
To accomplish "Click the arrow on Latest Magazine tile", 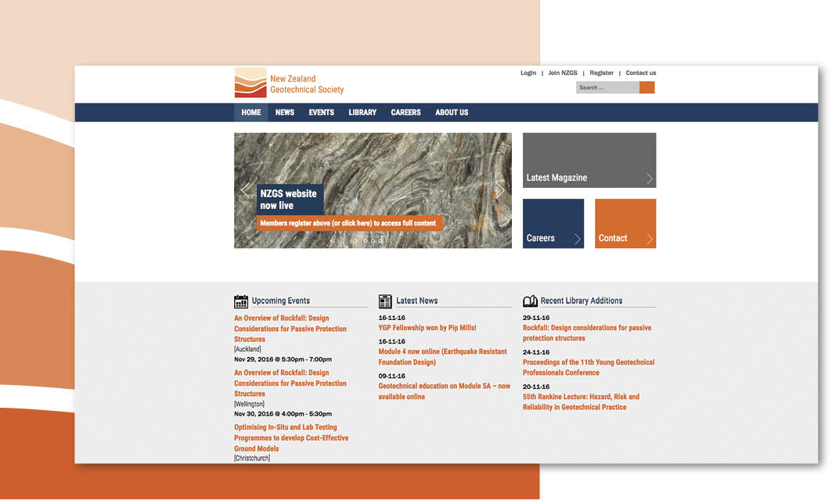I will [x=649, y=178].
